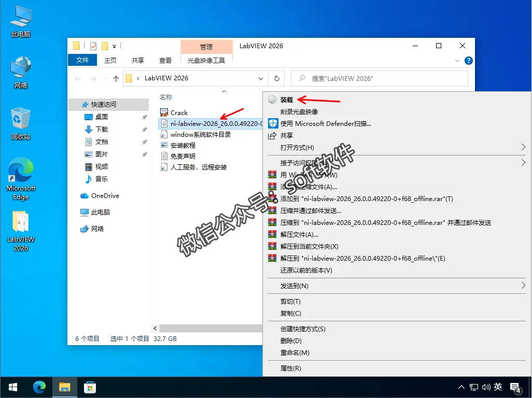The width and height of the screenshot is (532, 398).
Task: Click the properties checkmark quick access toolbar icon
Action: (93, 46)
